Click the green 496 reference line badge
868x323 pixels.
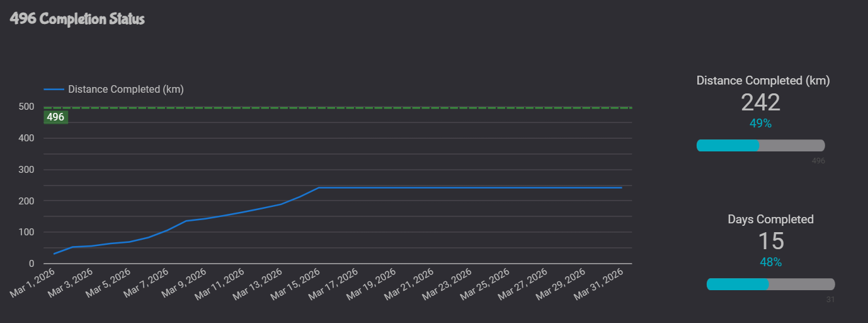[55, 117]
